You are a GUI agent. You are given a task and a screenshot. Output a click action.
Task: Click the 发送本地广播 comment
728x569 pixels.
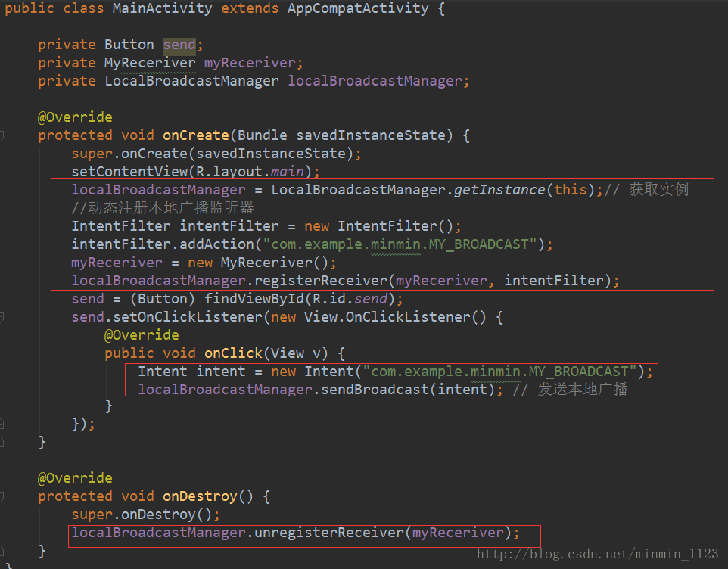point(571,389)
